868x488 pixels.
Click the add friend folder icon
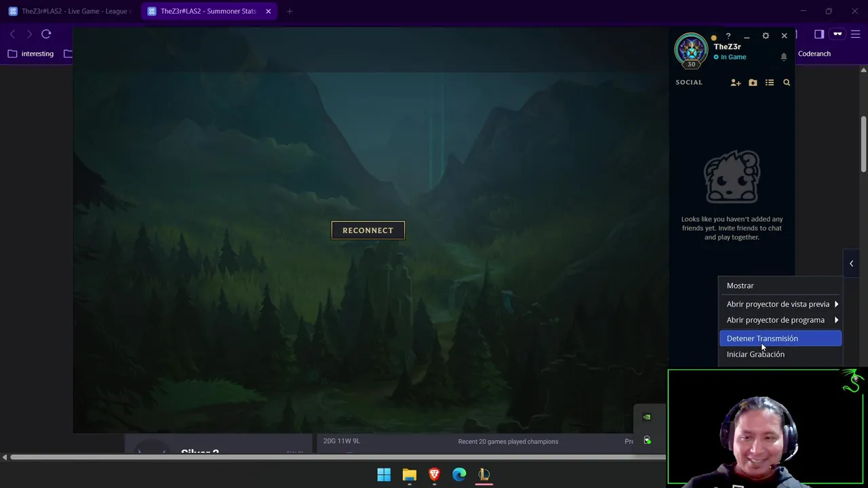pos(753,83)
